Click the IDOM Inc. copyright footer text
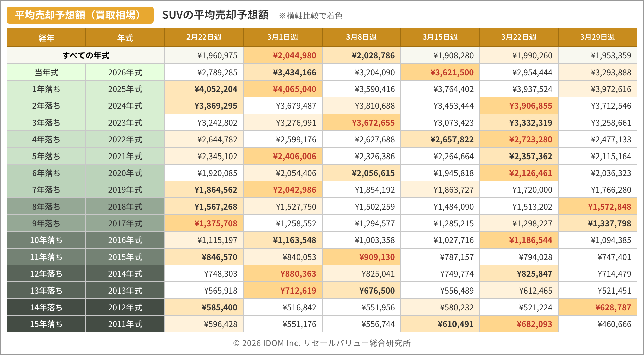The image size is (644, 356). pos(322,343)
